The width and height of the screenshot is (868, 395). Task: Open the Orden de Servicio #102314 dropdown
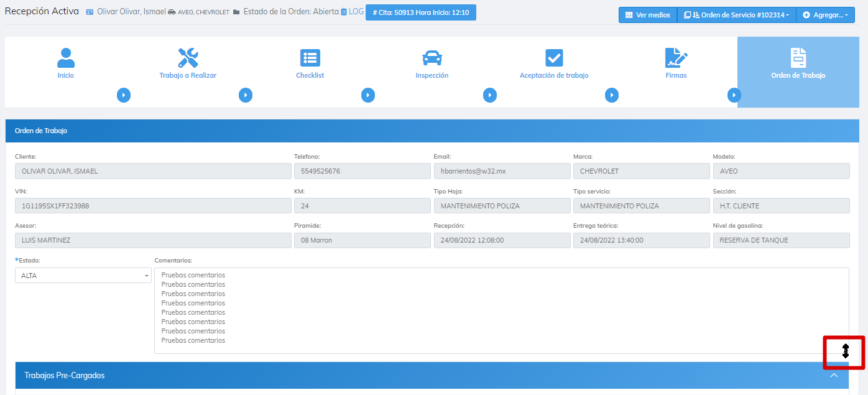pyautogui.click(x=736, y=15)
